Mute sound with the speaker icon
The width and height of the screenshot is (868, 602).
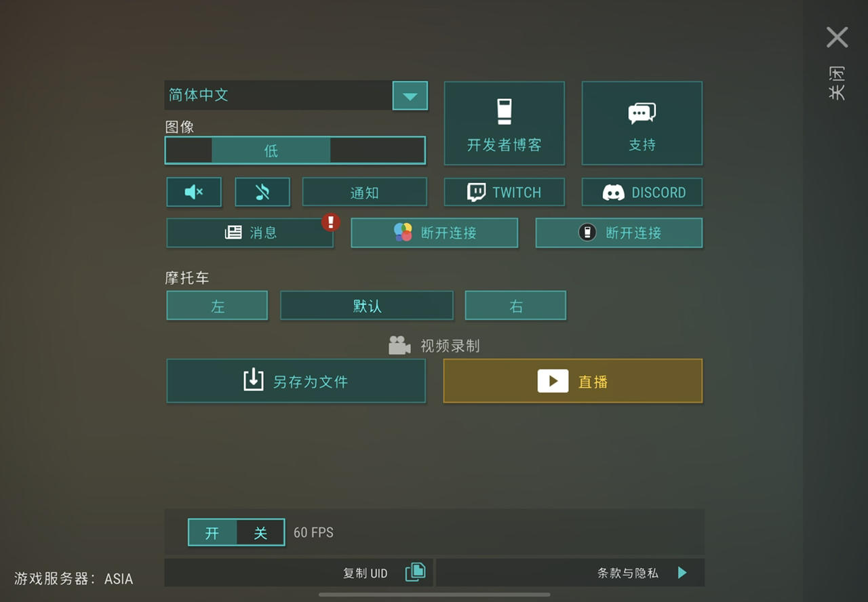pos(194,192)
